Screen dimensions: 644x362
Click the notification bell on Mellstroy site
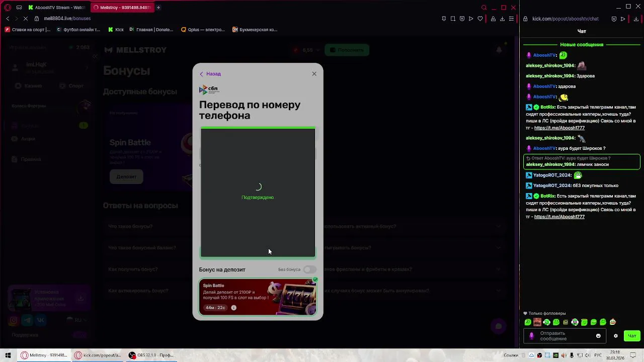(499, 50)
